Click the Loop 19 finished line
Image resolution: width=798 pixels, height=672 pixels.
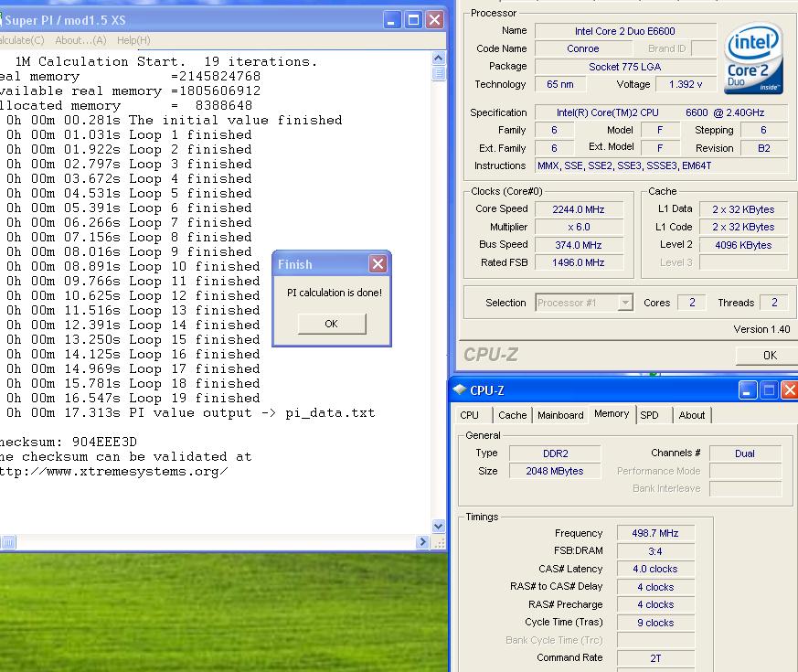[x=133, y=398]
